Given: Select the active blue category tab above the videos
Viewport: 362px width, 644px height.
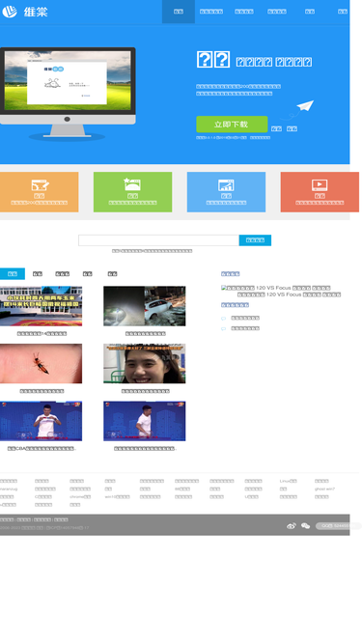Looking at the screenshot, I should pos(13,273).
